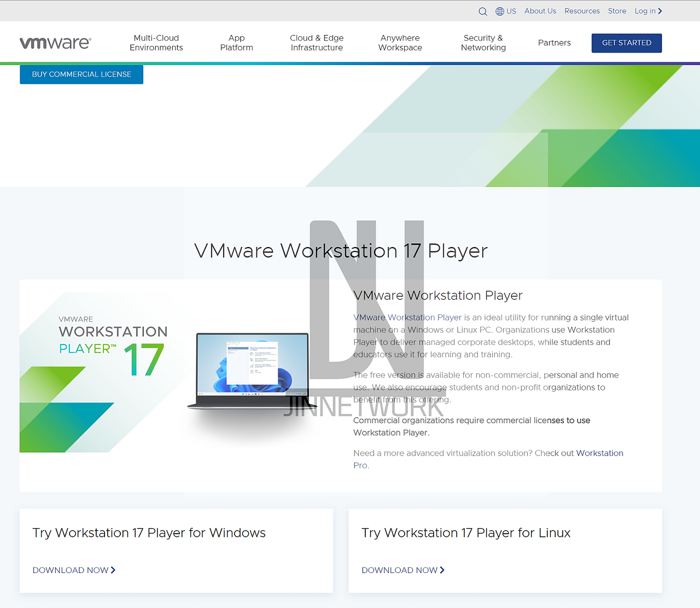
Task: Click Try Workstation 17 Player for Windows title
Action: 149,533
